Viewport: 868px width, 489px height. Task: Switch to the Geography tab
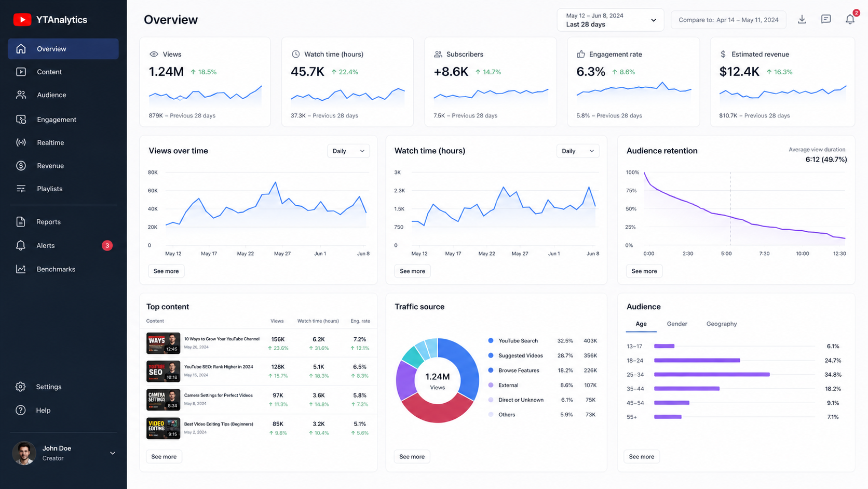point(722,324)
